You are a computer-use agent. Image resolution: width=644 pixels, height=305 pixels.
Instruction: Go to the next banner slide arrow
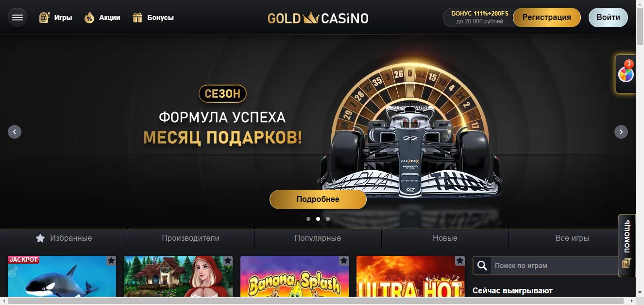click(x=621, y=132)
